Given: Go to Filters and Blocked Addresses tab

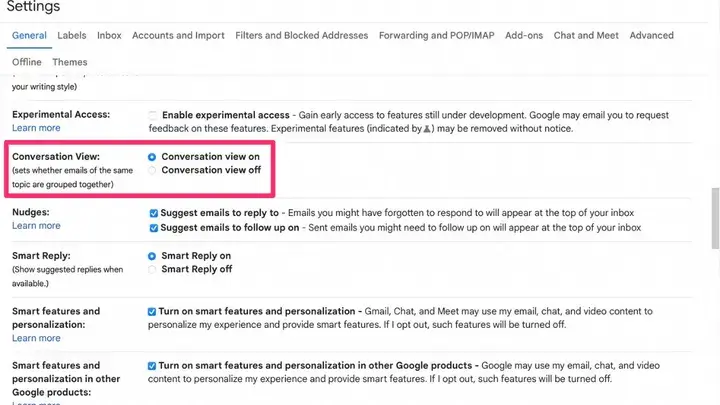Looking at the screenshot, I should [x=301, y=35].
